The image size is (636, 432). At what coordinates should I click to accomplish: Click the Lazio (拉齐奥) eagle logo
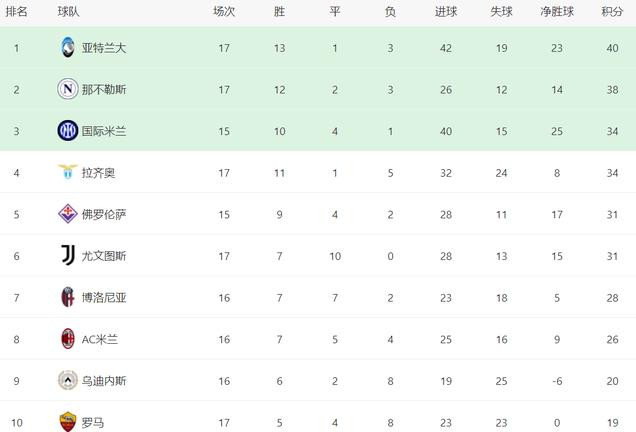[68, 172]
